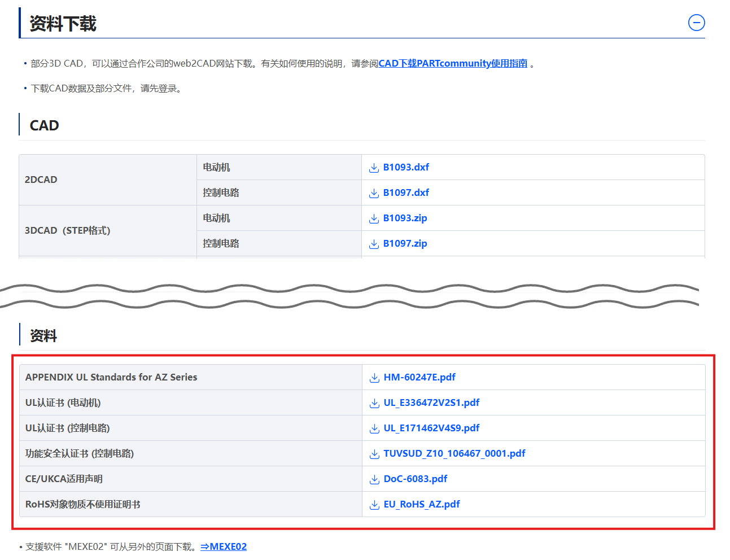
Task: Click download icon beside B1093.zip
Action: coord(374,218)
